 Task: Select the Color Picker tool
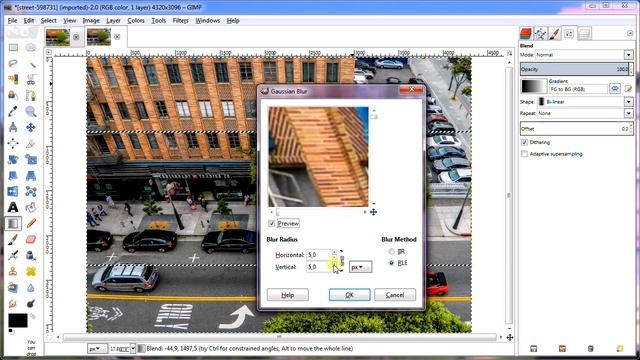(x=13, y=111)
